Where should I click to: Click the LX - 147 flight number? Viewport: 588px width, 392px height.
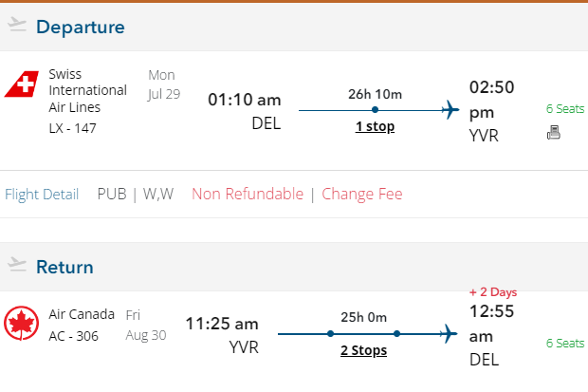click(74, 128)
